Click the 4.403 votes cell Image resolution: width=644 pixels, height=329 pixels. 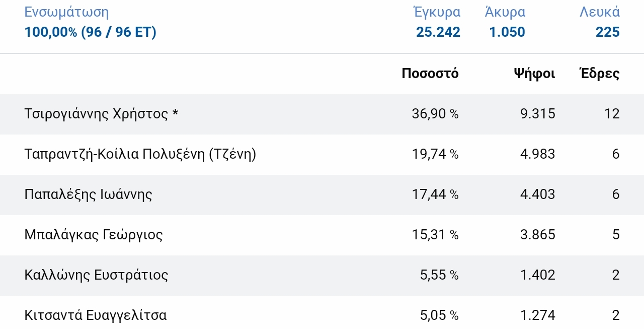(538, 194)
